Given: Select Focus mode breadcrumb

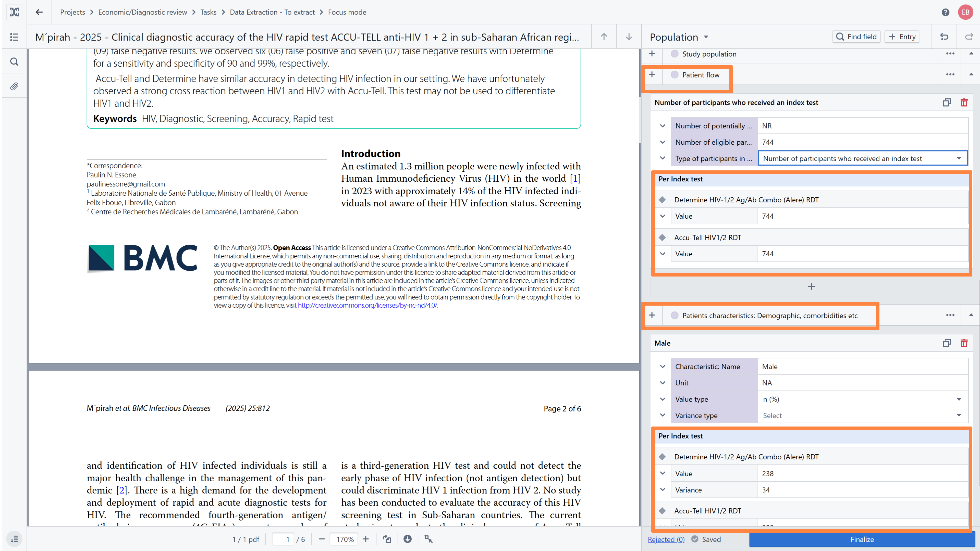Looking at the screenshot, I should point(347,12).
